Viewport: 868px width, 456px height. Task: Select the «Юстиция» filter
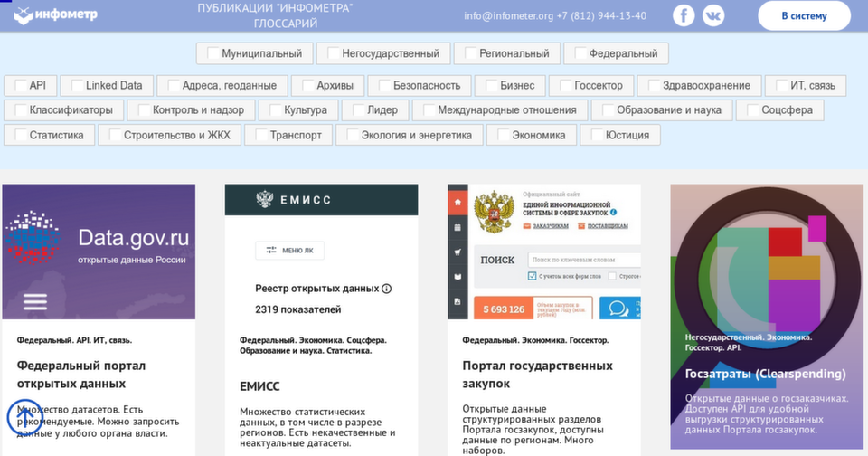coord(597,135)
